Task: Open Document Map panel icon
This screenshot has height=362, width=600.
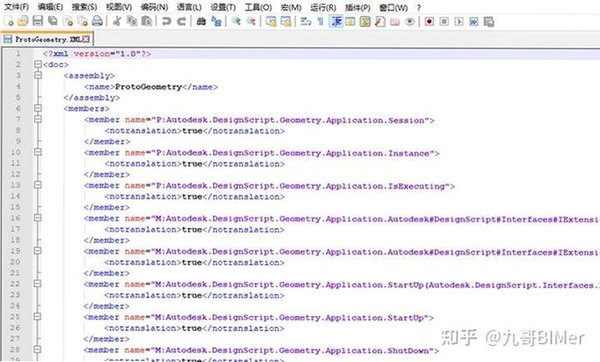Action: point(365,21)
